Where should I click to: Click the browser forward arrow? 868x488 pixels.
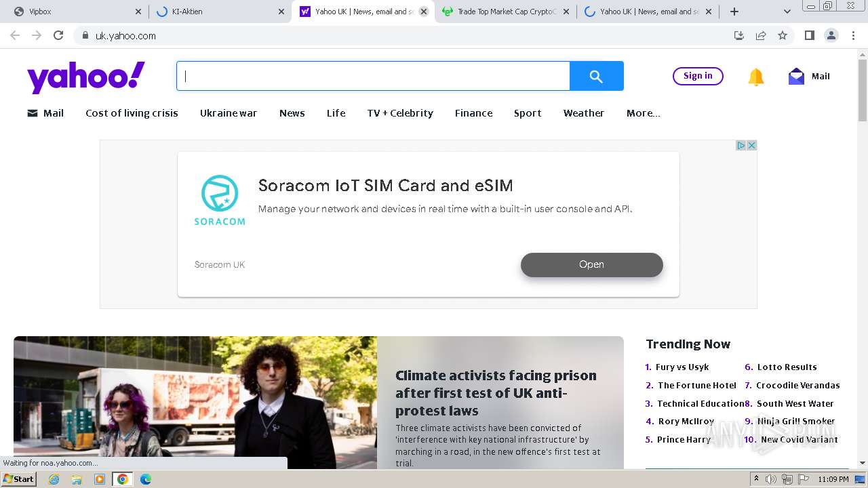37,35
